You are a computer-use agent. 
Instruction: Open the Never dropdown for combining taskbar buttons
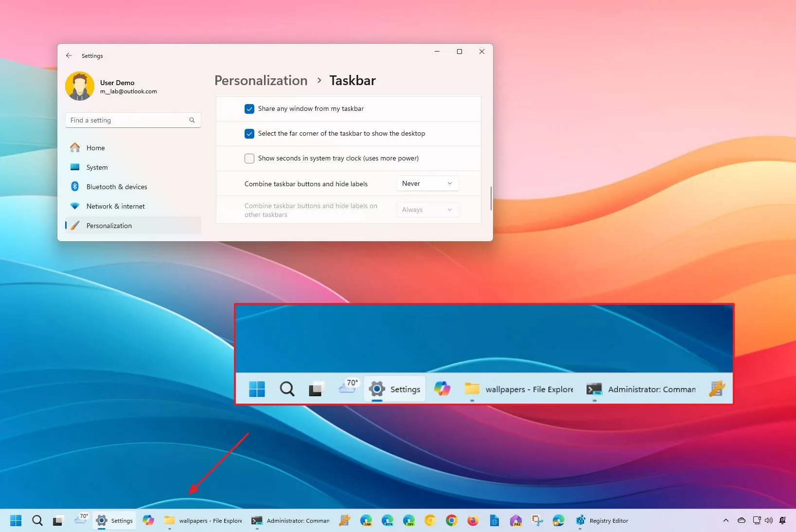tap(426, 183)
